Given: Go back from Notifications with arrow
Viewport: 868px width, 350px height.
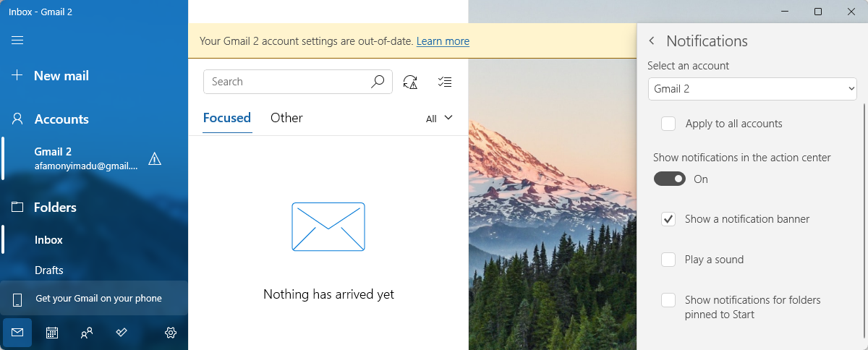Looking at the screenshot, I should tap(652, 41).
